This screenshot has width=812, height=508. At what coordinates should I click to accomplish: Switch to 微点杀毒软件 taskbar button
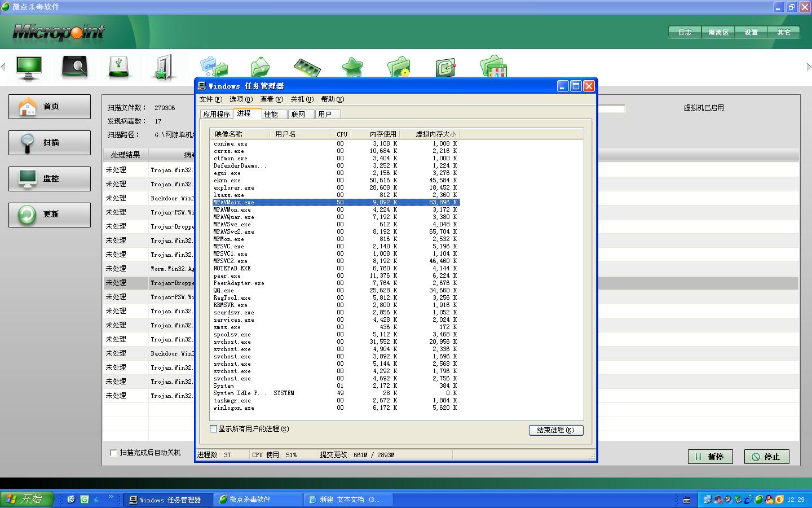[x=258, y=500]
